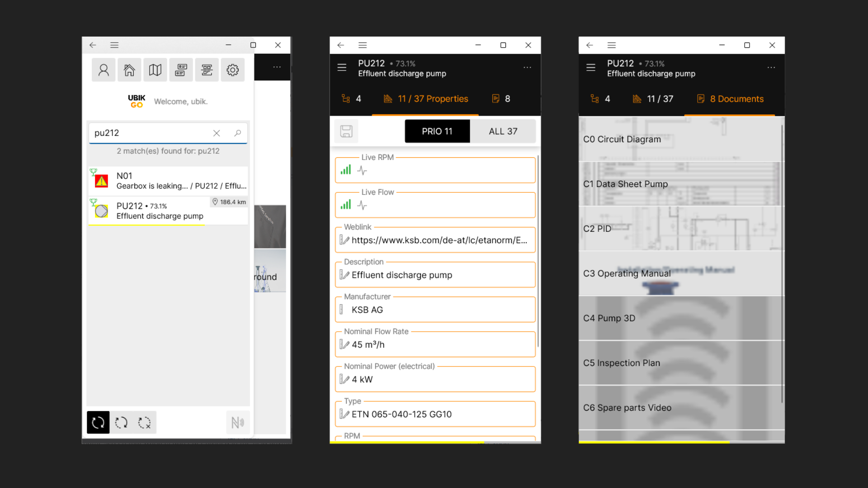Select the hierarchy icon showing 4 items
The width and height of the screenshot is (868, 488).
click(352, 99)
